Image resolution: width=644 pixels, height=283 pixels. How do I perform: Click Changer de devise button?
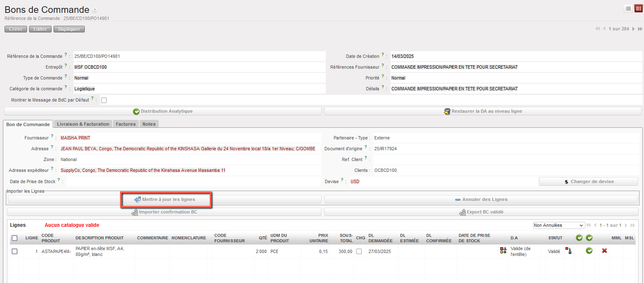[x=588, y=181]
